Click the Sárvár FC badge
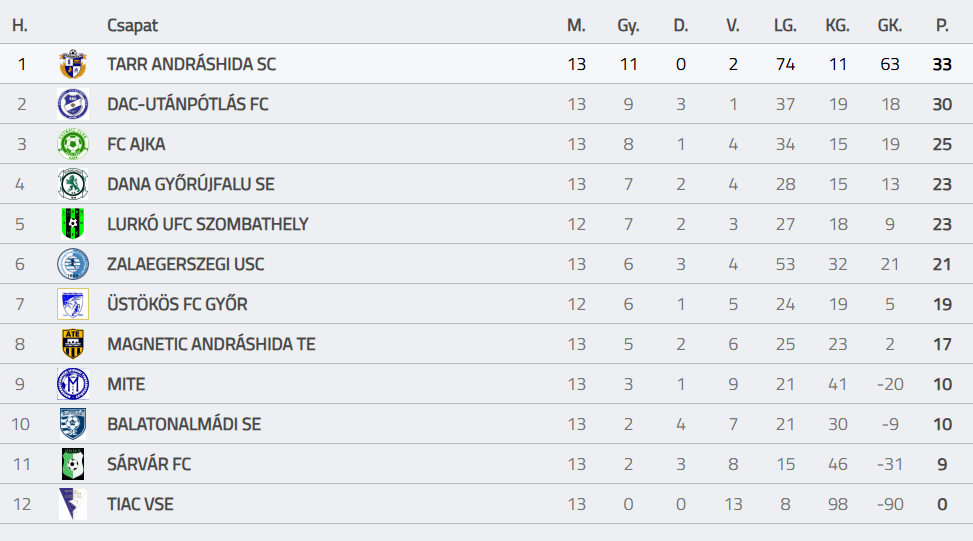973x541 pixels. tap(72, 464)
